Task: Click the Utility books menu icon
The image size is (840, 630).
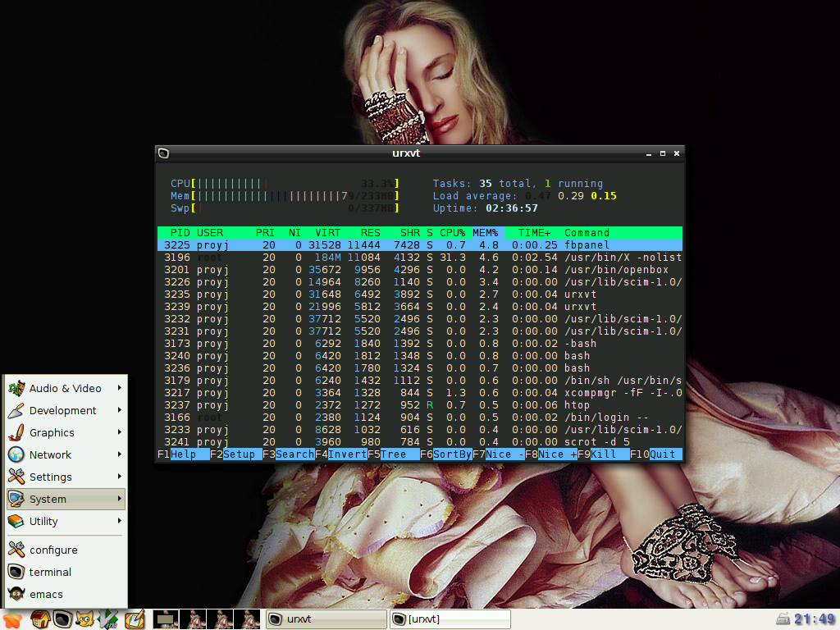Action: 16,521
